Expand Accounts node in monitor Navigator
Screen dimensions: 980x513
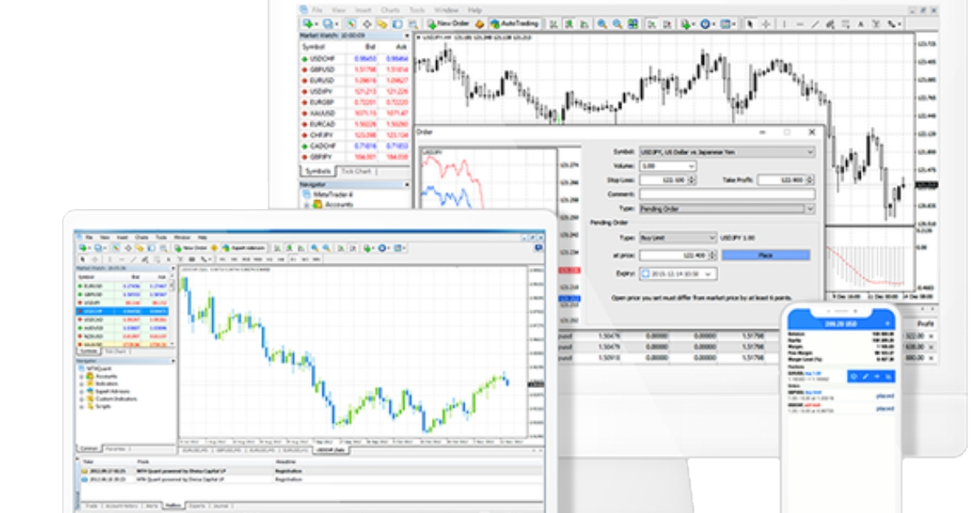(x=307, y=204)
